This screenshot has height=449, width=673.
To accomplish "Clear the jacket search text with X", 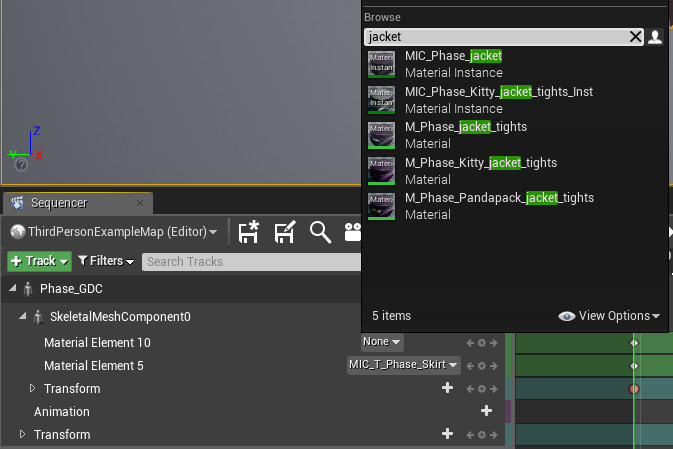I will coord(635,37).
